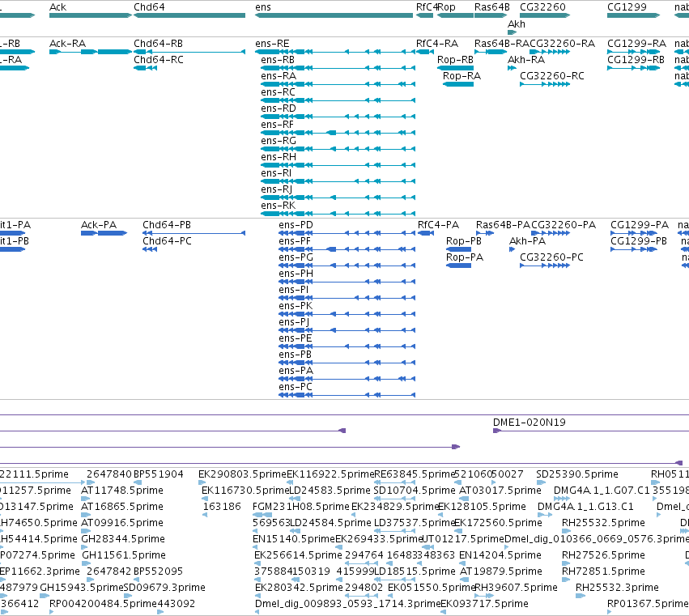Click the EN14204.5prime EST label
This screenshot has height=616, width=689.
point(500,555)
